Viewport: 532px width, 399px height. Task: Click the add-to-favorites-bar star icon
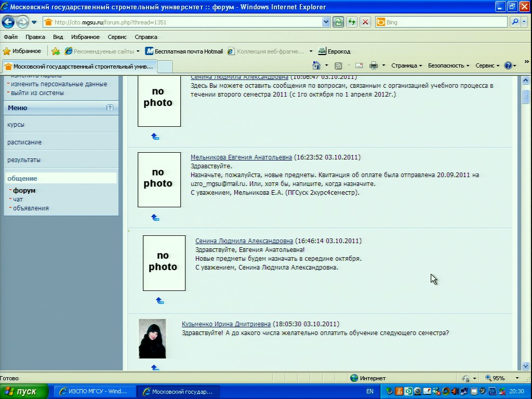[x=55, y=51]
